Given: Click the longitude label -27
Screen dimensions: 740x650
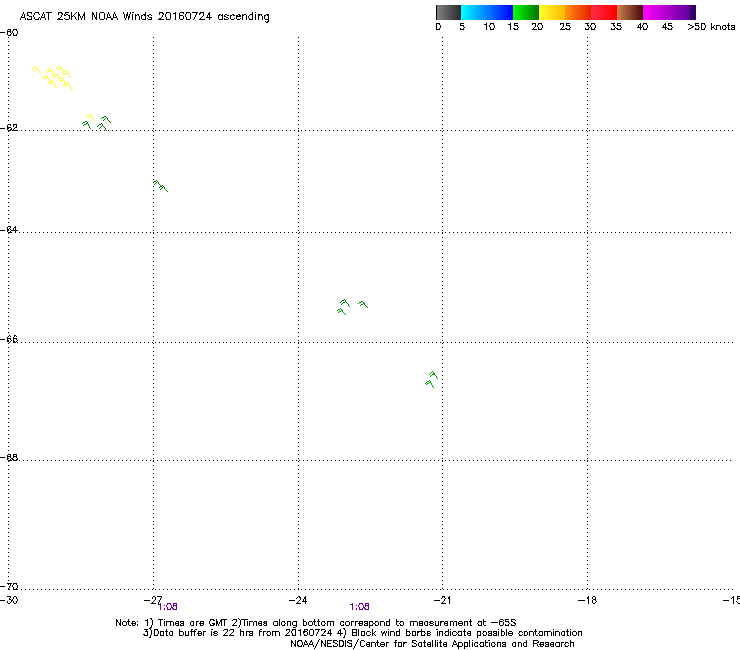Looking at the screenshot, I should tap(153, 600).
